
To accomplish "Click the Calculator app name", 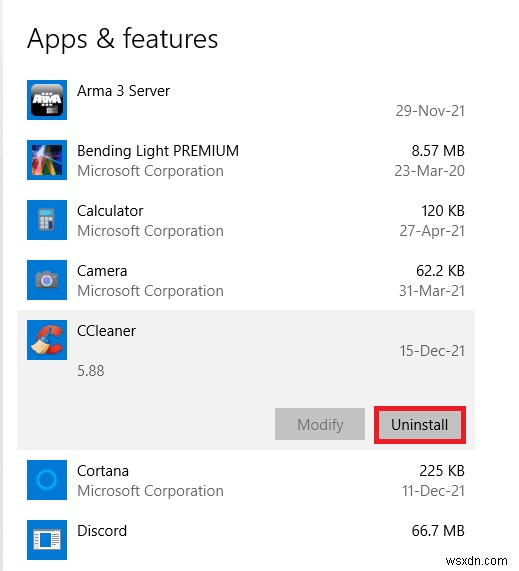I will [110, 211].
